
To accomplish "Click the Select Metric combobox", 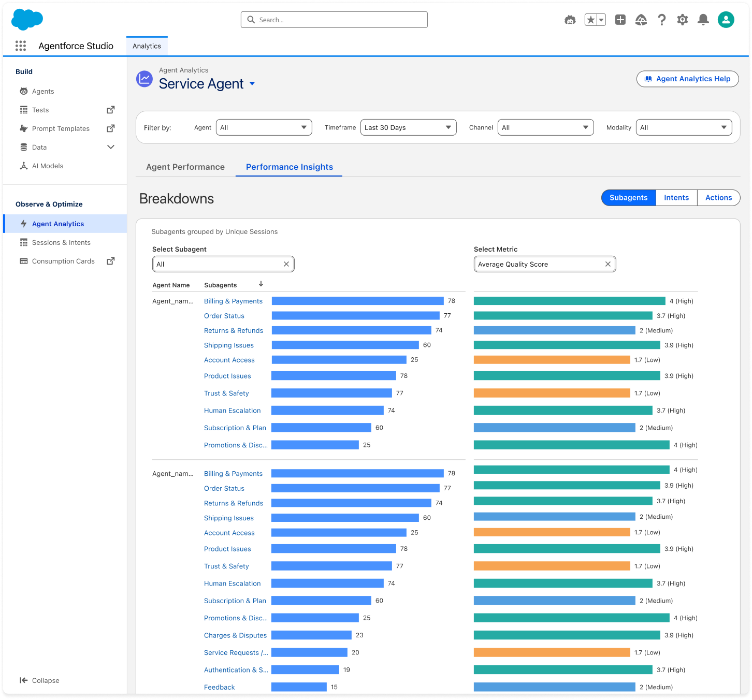I will (x=545, y=264).
